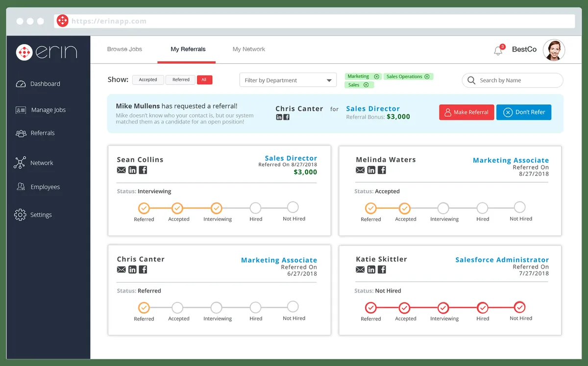Screen dimensions: 588x366
Task: Open the Settings sidebar item
Action: click(41, 215)
